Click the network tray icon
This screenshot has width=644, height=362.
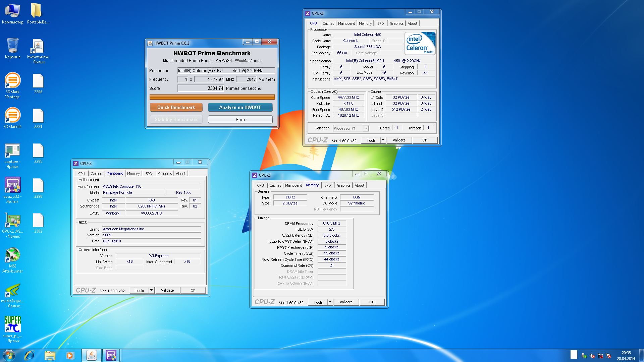(x=600, y=356)
